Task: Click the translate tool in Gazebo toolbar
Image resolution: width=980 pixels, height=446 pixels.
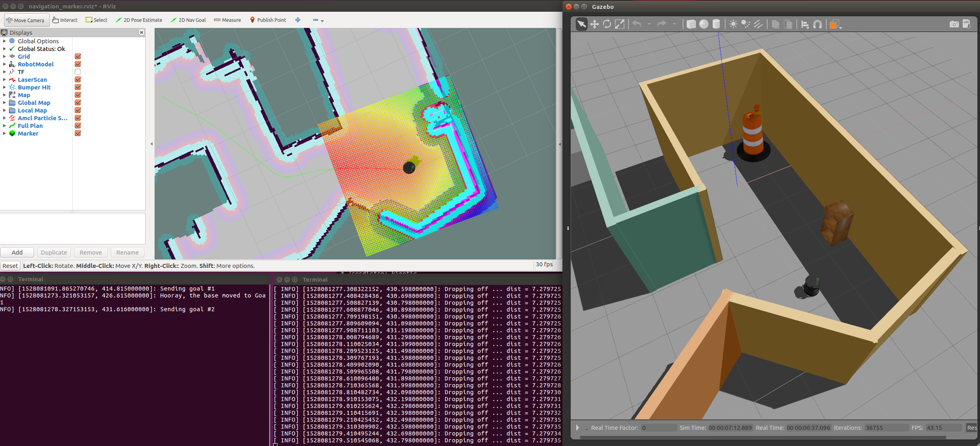Action: 594,24
